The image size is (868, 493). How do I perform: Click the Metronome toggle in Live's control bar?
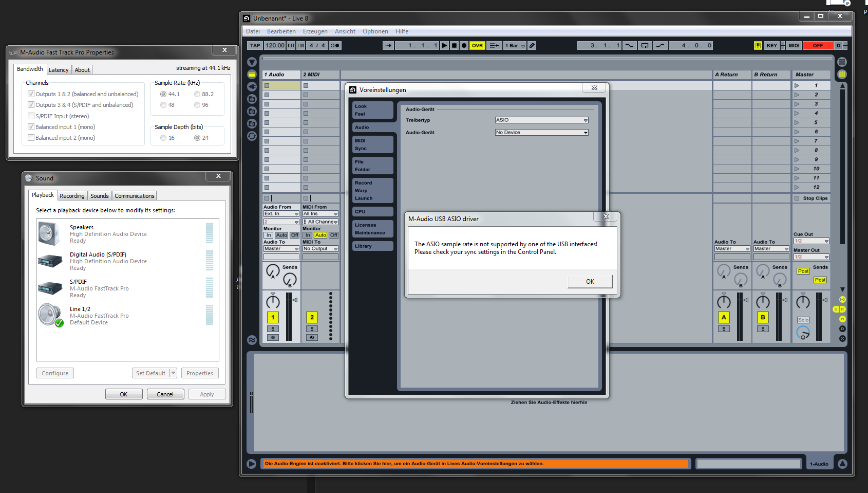(x=335, y=46)
